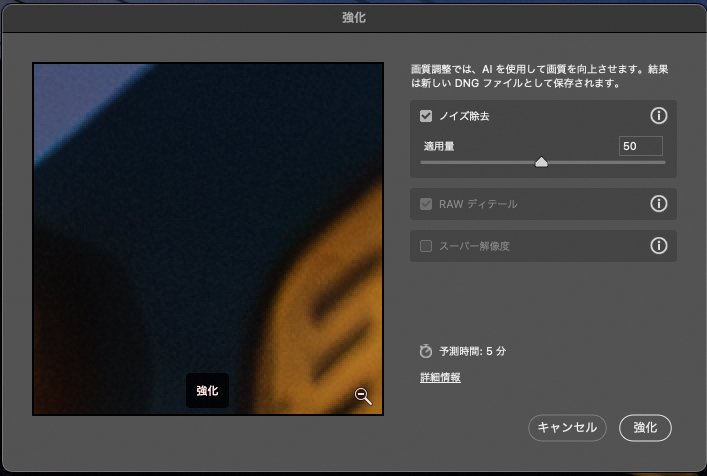
Task: Toggle the RAW ディテール checkbox
Action: 426,204
